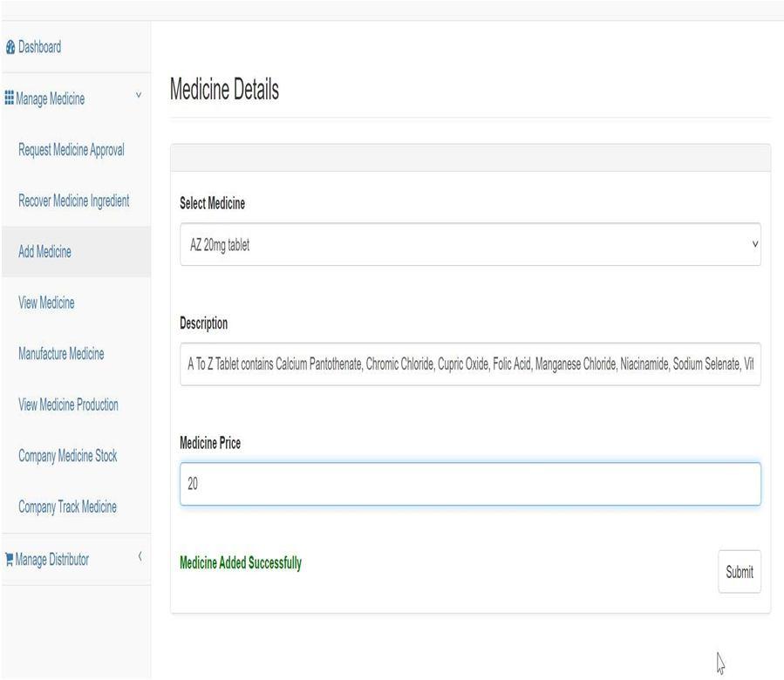Open View Medicine Production
The image size is (784, 680).
coord(69,405)
